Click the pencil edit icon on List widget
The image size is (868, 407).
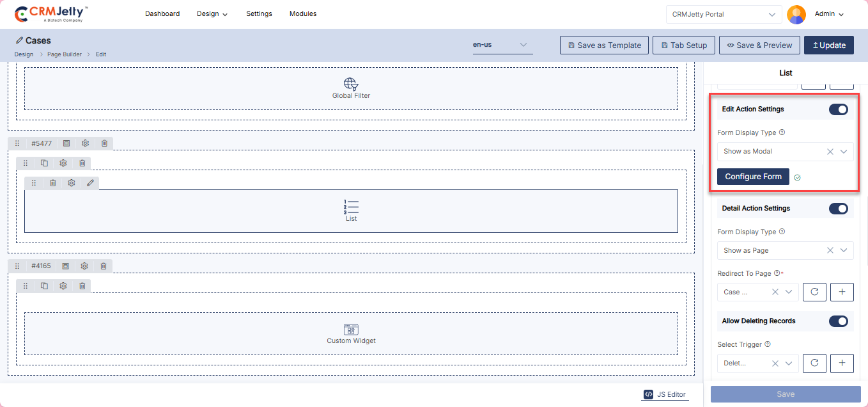[x=90, y=183]
